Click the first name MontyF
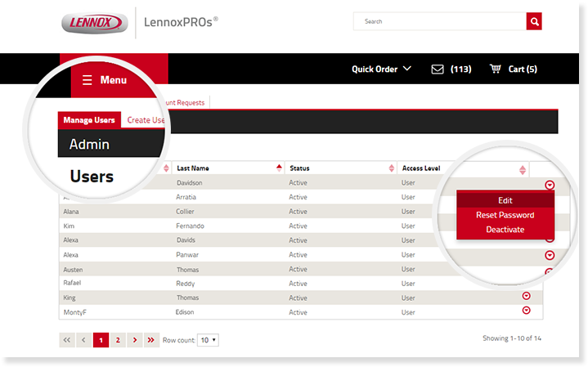Image resolution: width=588 pixels, height=367 pixels. (74, 312)
